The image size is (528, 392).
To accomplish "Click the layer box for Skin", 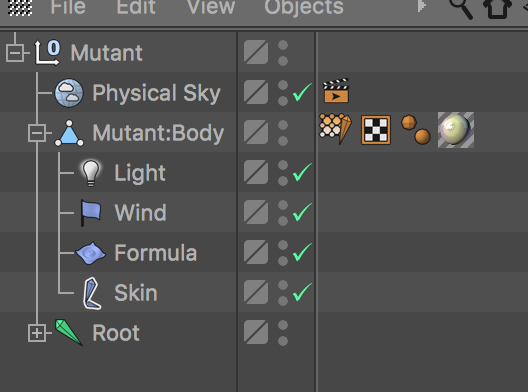I will pos(256,292).
